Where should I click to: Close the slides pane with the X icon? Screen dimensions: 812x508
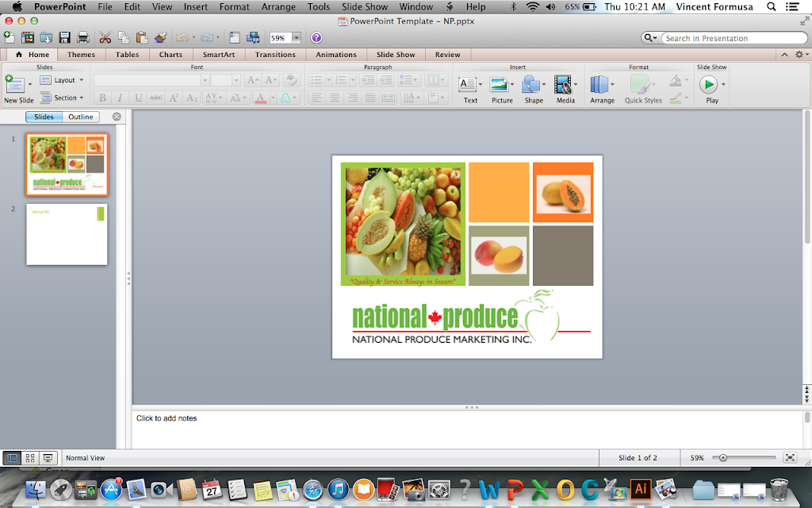(x=117, y=117)
